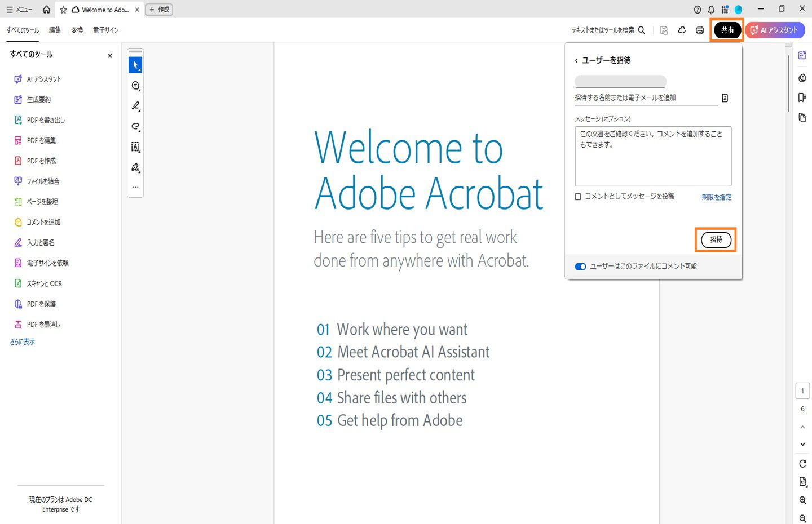Choose PDF を作成 tool
Screen dimensions: 812x524
34,161
